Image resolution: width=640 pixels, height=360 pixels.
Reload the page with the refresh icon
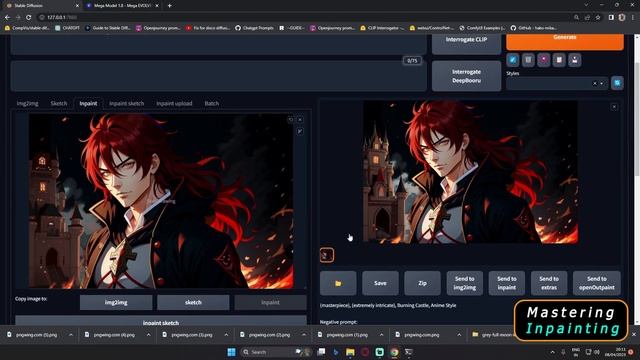28,17
